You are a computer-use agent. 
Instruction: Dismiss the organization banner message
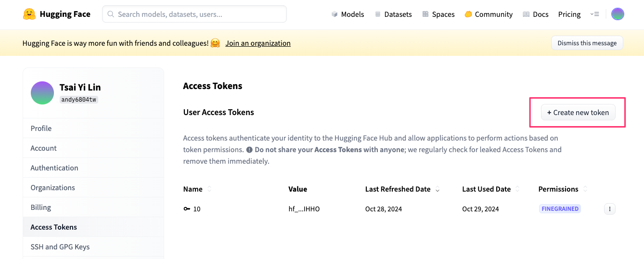[x=587, y=43]
